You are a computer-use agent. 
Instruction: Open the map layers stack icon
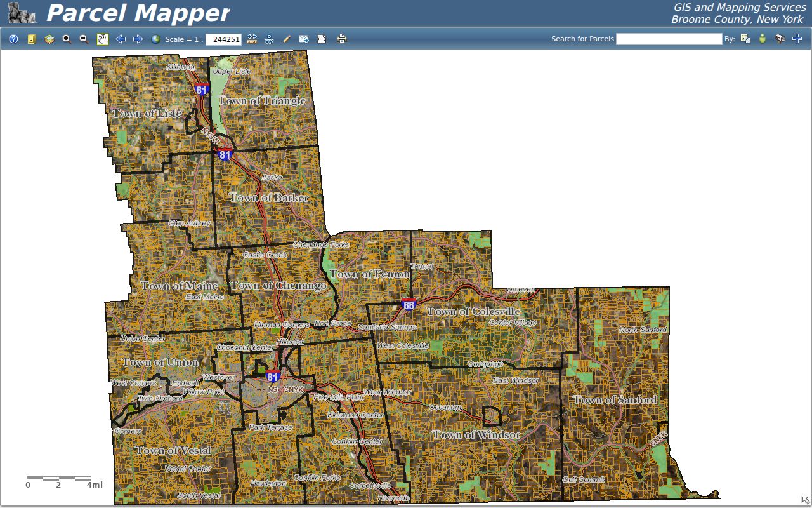[49, 39]
